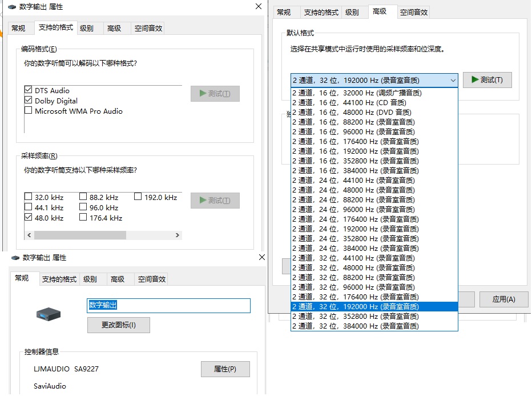Close the bottom-left 数字输出 属性 window

pos(262,257)
